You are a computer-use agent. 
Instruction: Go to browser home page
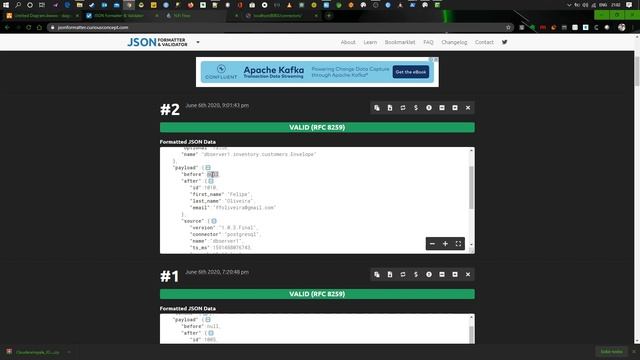pos(39,27)
